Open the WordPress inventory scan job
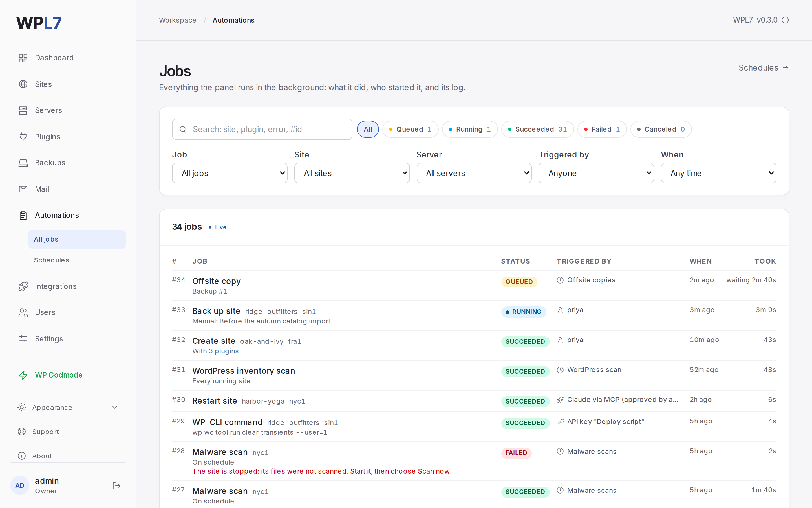The width and height of the screenshot is (812, 508). click(x=244, y=371)
